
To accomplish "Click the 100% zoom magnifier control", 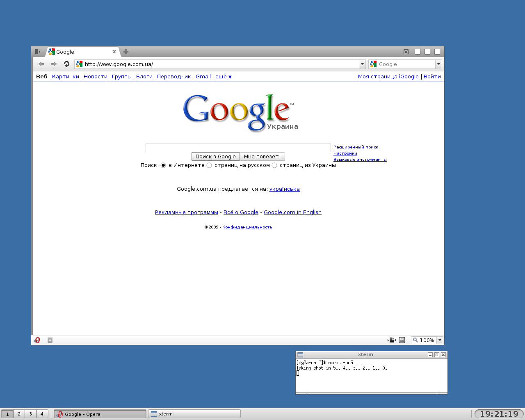I will (x=424, y=340).
